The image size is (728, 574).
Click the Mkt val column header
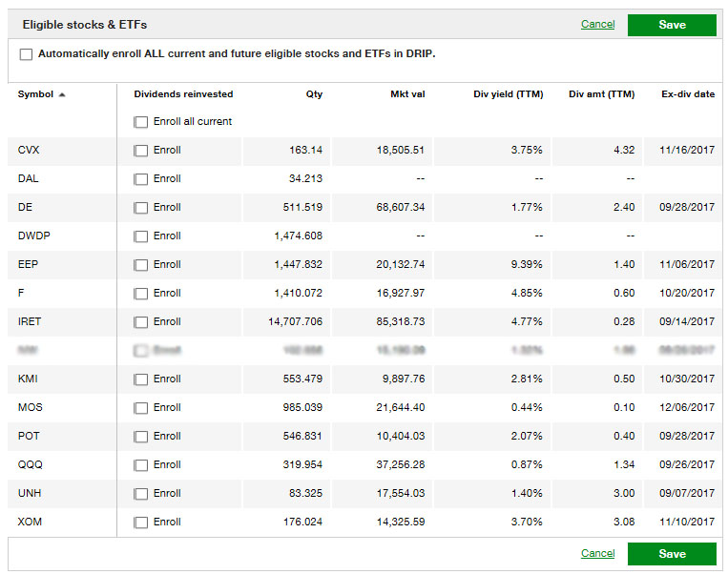pos(407,94)
